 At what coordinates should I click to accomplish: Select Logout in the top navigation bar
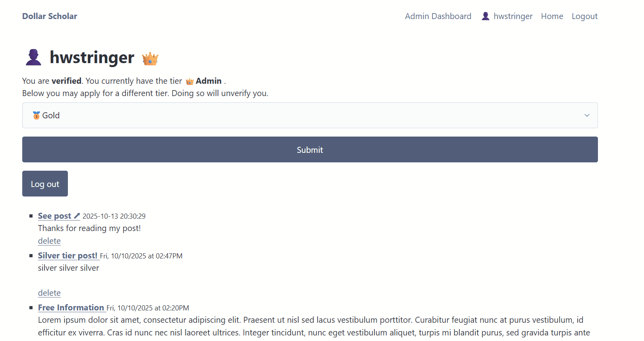[584, 16]
